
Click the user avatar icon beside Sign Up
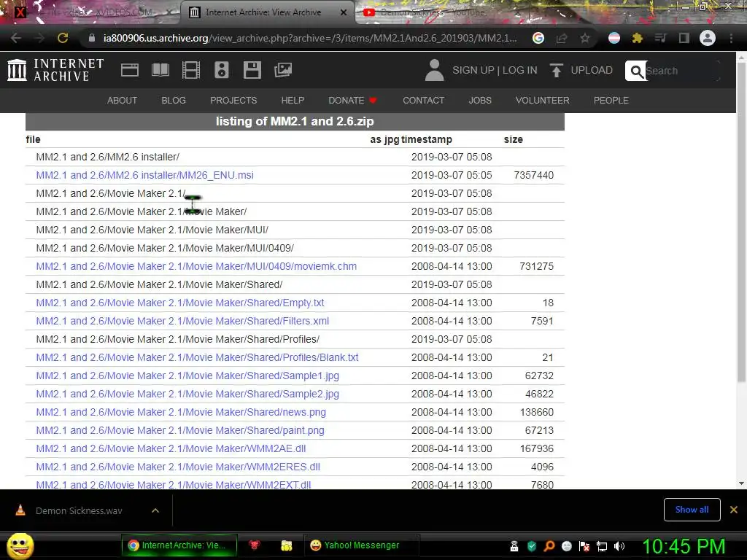(434, 70)
